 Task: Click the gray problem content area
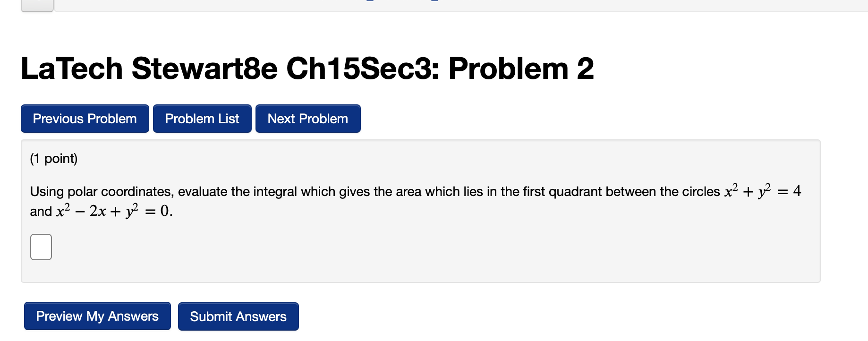(x=425, y=264)
